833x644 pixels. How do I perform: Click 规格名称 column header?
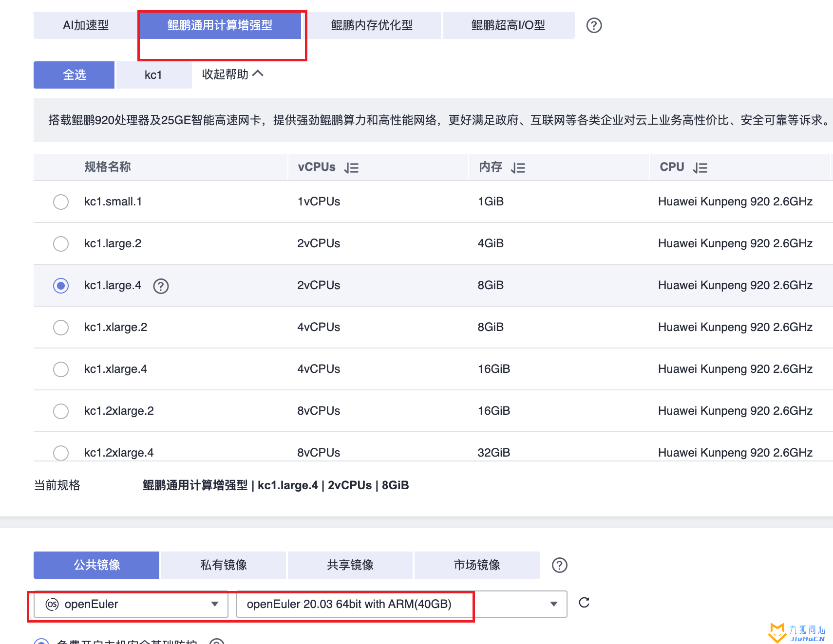point(108,167)
